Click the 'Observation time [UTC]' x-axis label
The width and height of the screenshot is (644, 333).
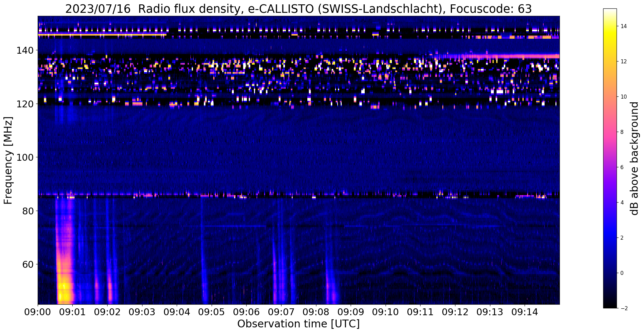(x=298, y=324)
